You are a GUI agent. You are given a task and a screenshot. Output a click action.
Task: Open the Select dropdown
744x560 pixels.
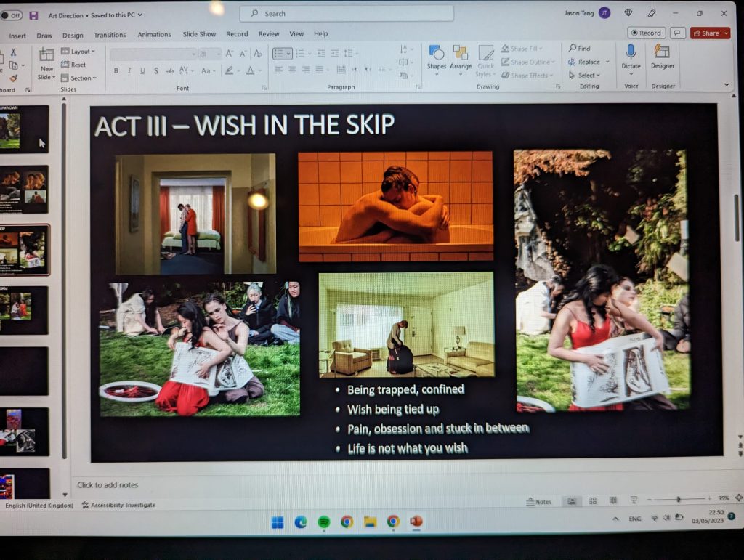(x=584, y=75)
